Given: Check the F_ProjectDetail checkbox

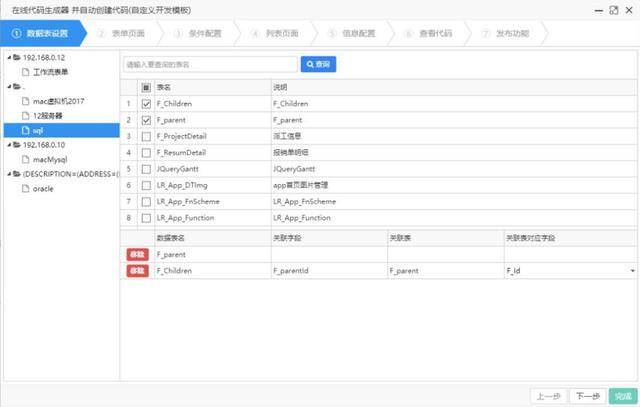Looking at the screenshot, I should (146, 136).
